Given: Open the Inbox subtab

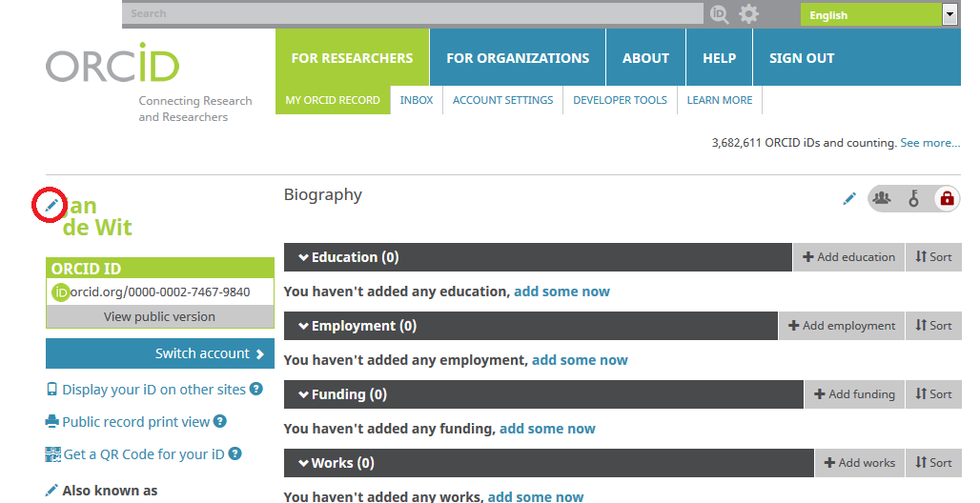Looking at the screenshot, I should [x=417, y=100].
